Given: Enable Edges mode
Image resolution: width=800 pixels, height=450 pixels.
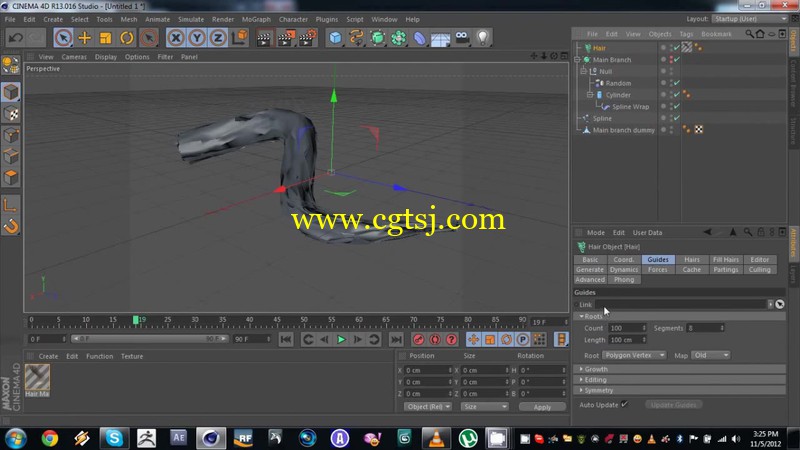Looking at the screenshot, I should (x=11, y=156).
